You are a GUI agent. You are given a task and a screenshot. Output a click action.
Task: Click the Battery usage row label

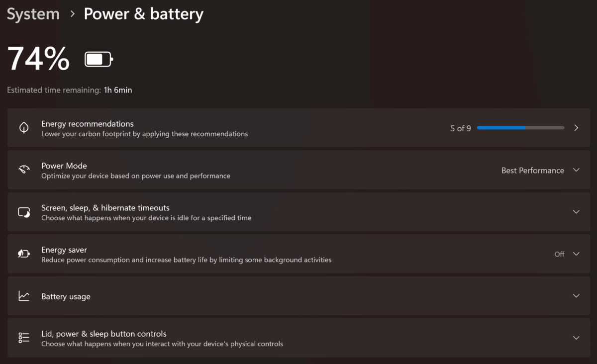66,296
